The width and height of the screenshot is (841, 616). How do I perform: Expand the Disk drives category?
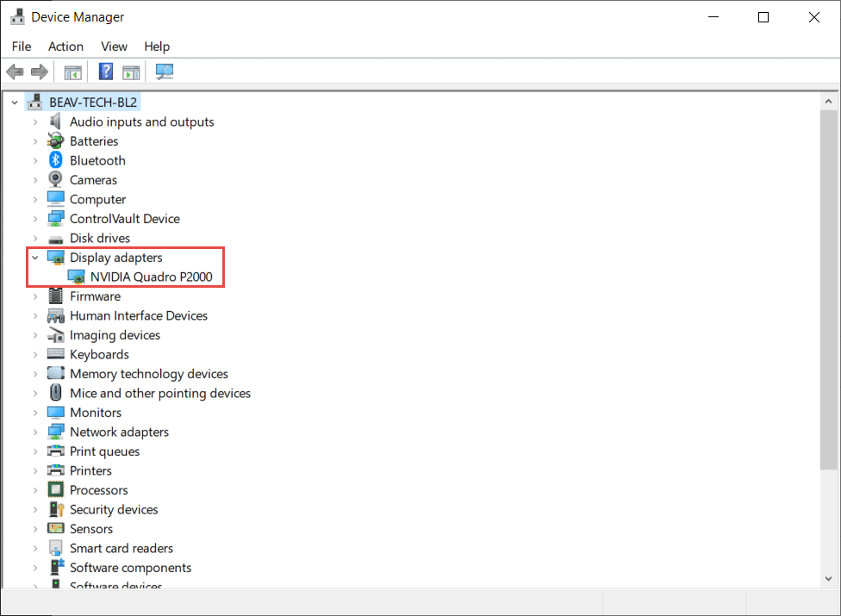point(35,238)
